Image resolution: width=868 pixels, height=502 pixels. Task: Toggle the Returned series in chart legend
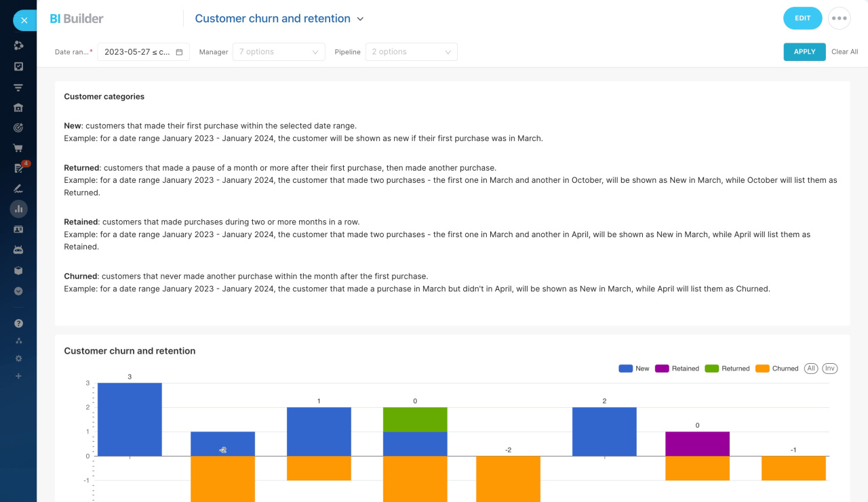pos(727,369)
